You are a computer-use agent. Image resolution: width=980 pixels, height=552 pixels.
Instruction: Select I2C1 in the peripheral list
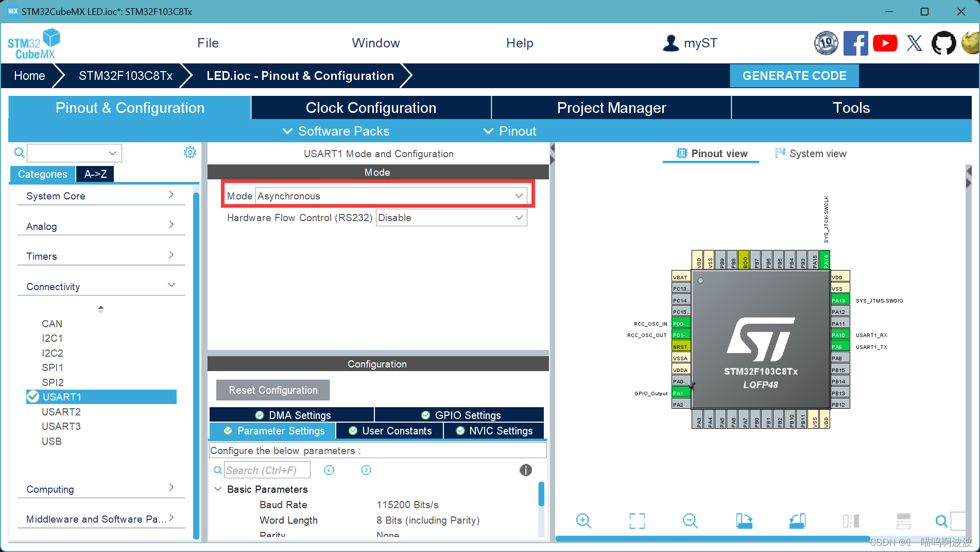pyautogui.click(x=53, y=338)
